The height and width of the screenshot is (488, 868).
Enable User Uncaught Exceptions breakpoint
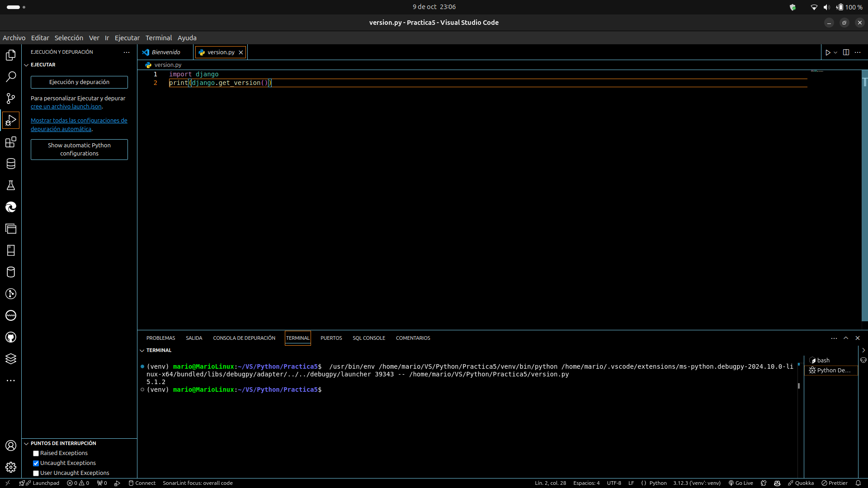pyautogui.click(x=36, y=473)
